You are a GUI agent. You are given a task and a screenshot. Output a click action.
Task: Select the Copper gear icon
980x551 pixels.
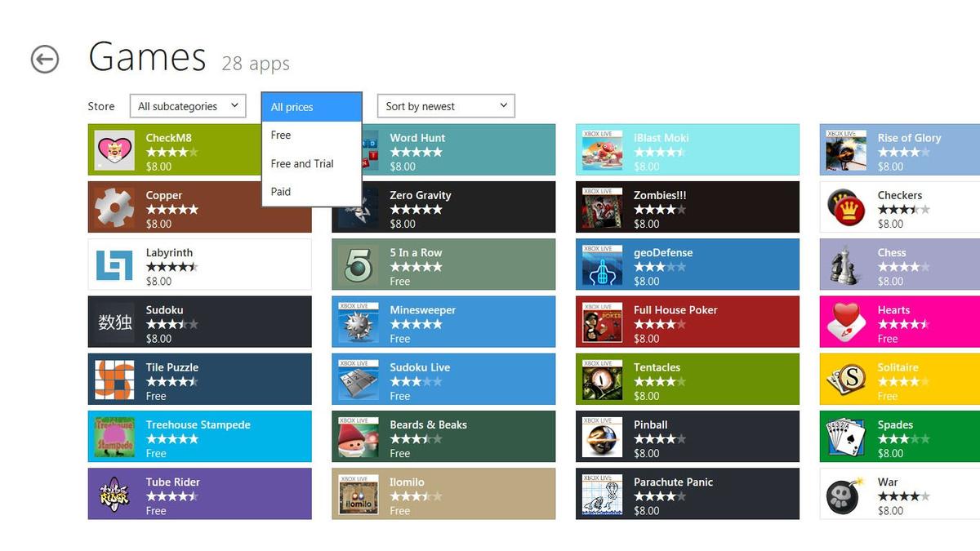pos(114,207)
